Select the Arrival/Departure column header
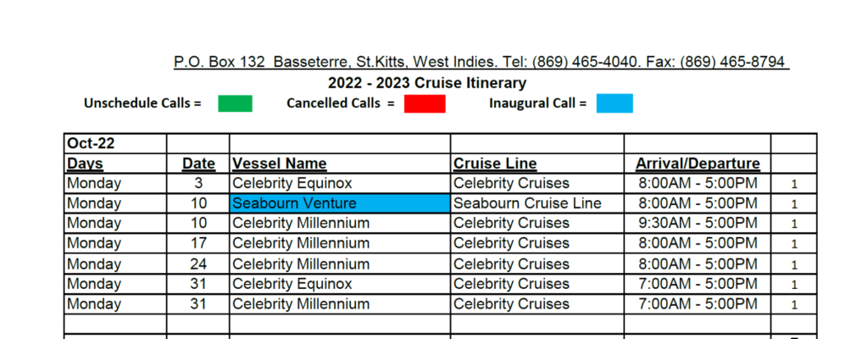This screenshot has height=339, width=868. click(x=697, y=164)
